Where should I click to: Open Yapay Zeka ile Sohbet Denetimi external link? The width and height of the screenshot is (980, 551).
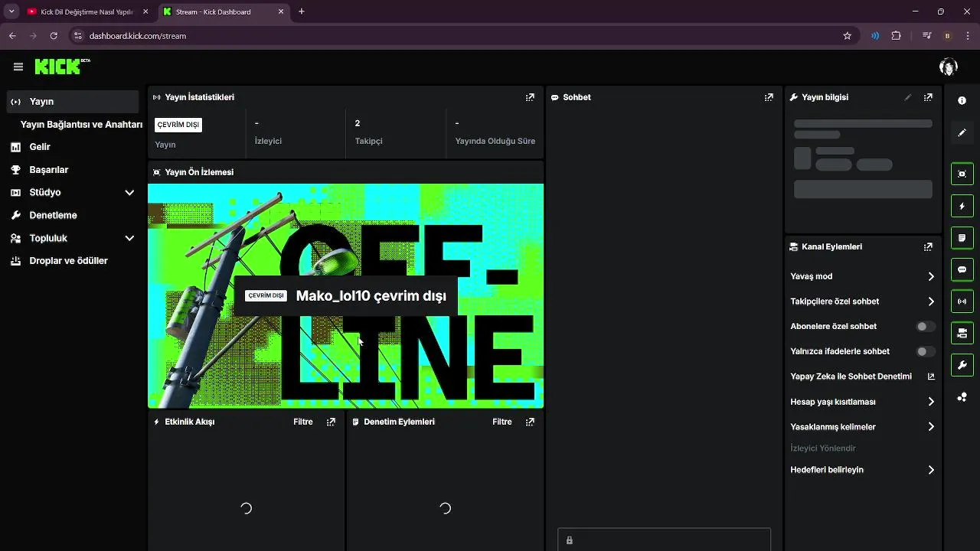click(x=931, y=377)
